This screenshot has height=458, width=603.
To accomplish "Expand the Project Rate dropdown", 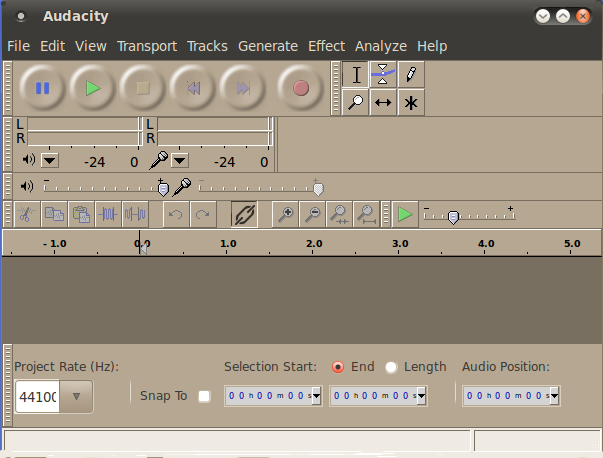I will (76, 396).
